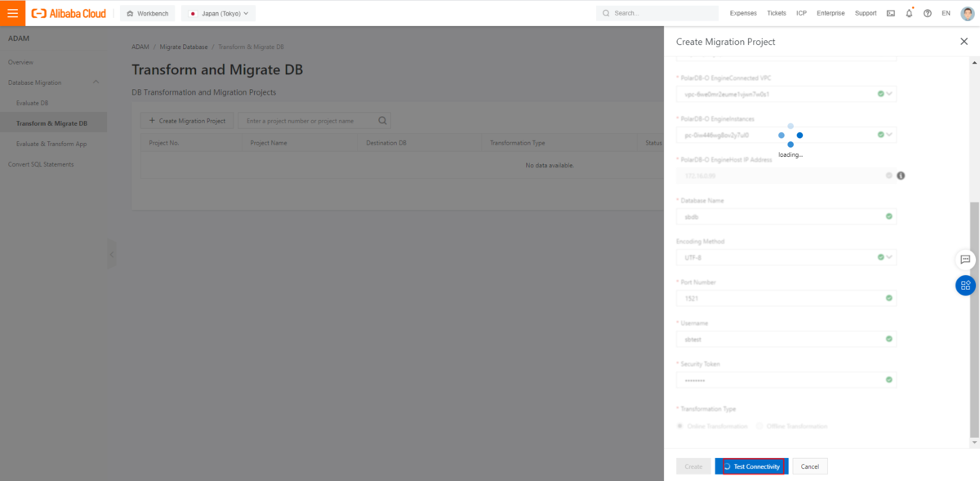
Task: Expand the PolarDB-O Connected VPC dropdown
Action: pyautogui.click(x=890, y=94)
